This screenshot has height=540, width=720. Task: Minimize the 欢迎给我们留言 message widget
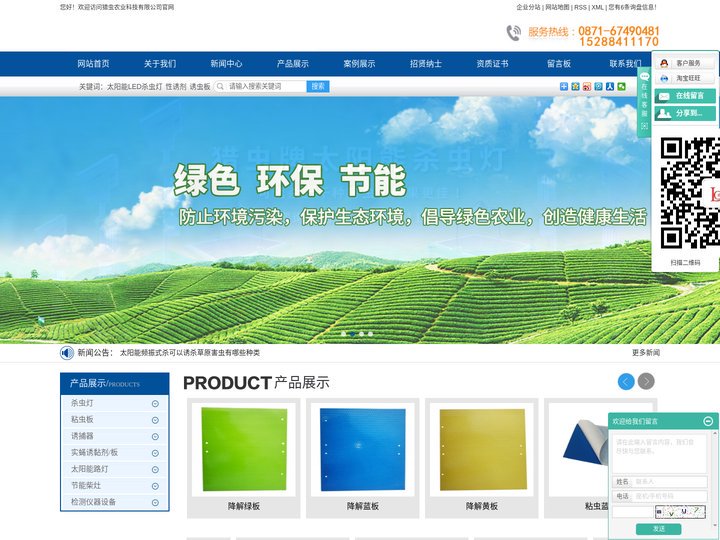pyautogui.click(x=709, y=421)
